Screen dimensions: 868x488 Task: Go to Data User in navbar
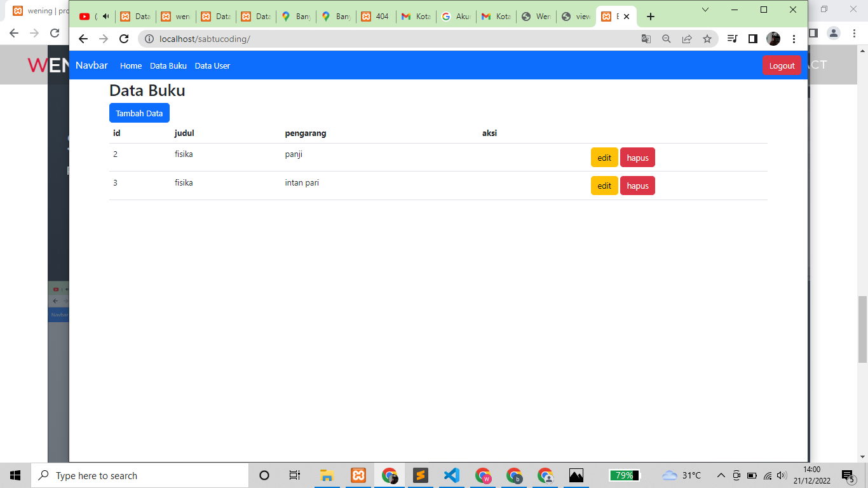(212, 66)
